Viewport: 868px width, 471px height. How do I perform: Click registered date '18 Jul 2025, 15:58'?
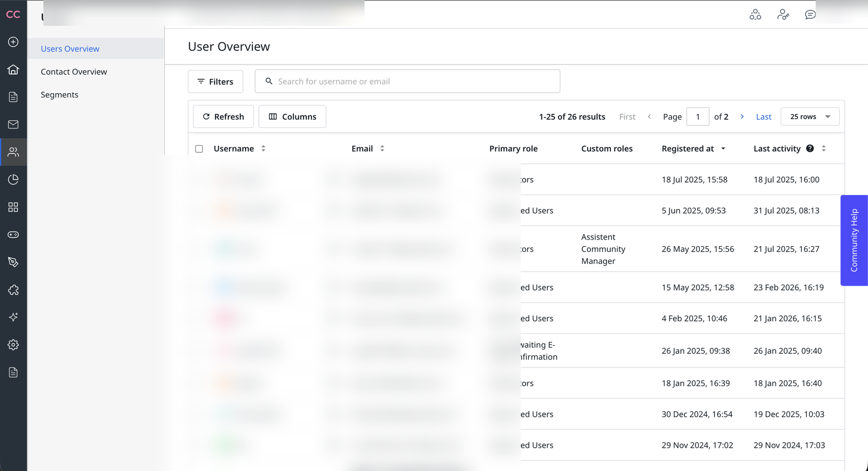[x=694, y=179]
